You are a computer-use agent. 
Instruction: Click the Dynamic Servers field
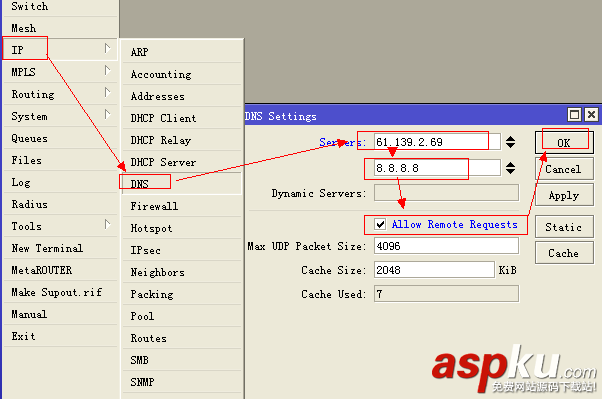446,193
